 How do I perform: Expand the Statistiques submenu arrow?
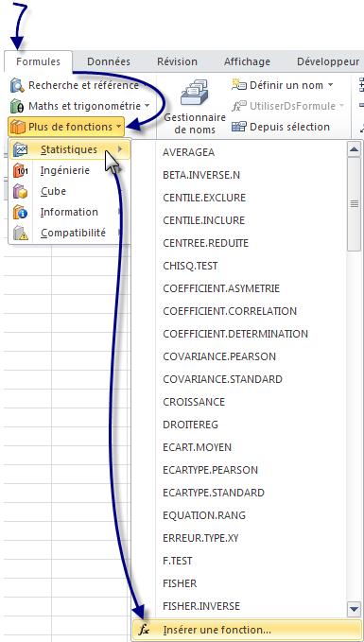tap(120, 149)
